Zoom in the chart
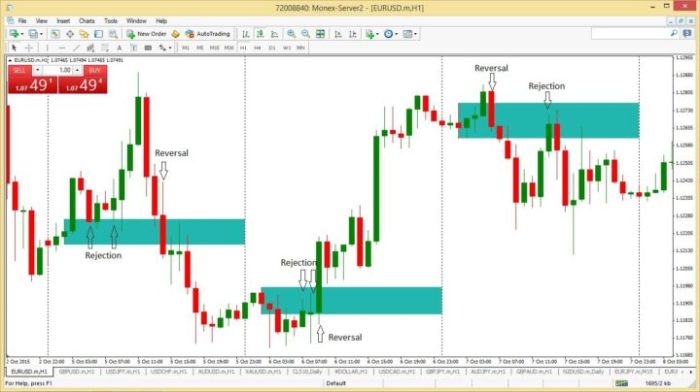This screenshot has width=700, height=392. point(291,33)
